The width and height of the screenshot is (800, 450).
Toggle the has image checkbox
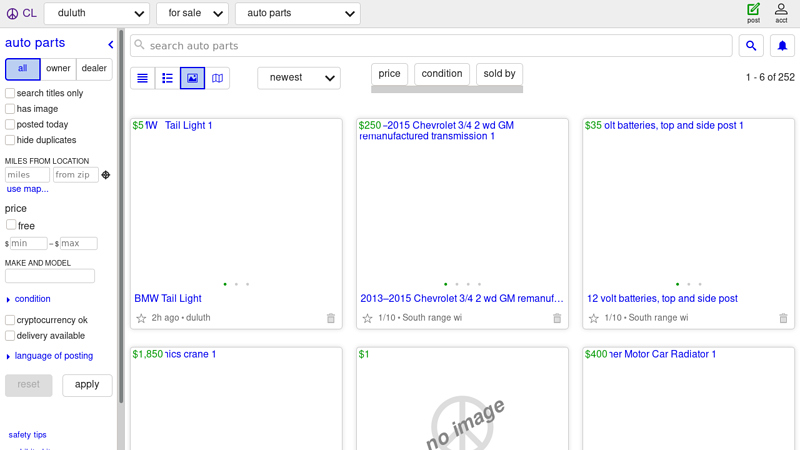point(10,109)
